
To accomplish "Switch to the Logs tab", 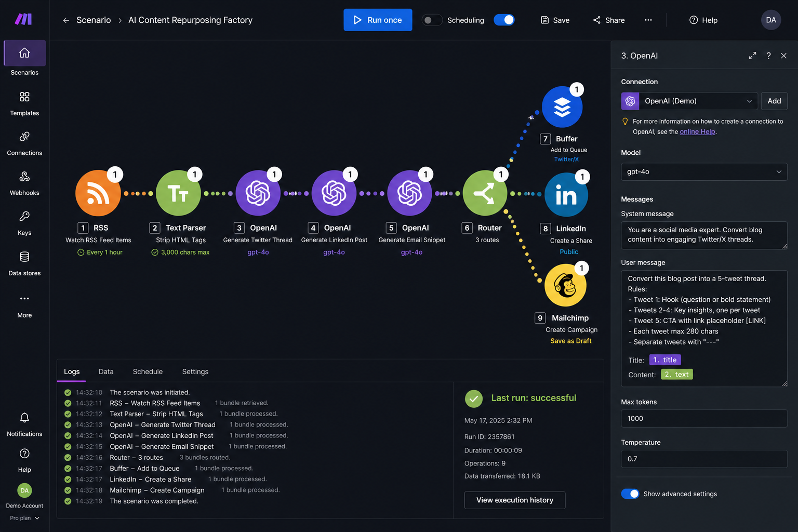I will click(x=72, y=371).
